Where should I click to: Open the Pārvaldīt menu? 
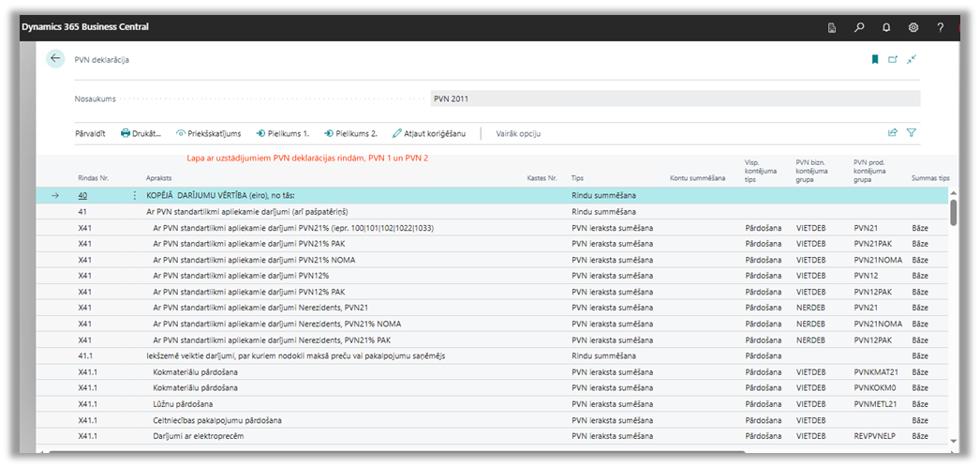pos(90,133)
